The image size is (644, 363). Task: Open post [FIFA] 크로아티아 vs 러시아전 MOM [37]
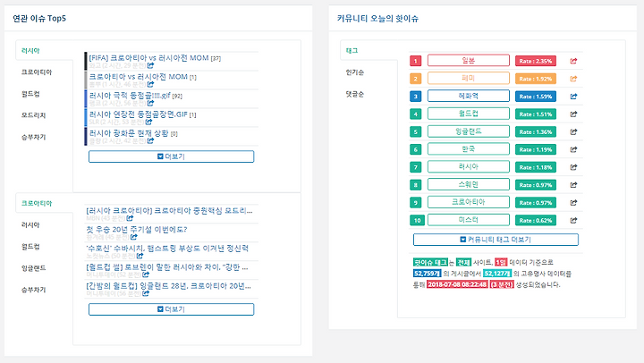click(x=155, y=58)
